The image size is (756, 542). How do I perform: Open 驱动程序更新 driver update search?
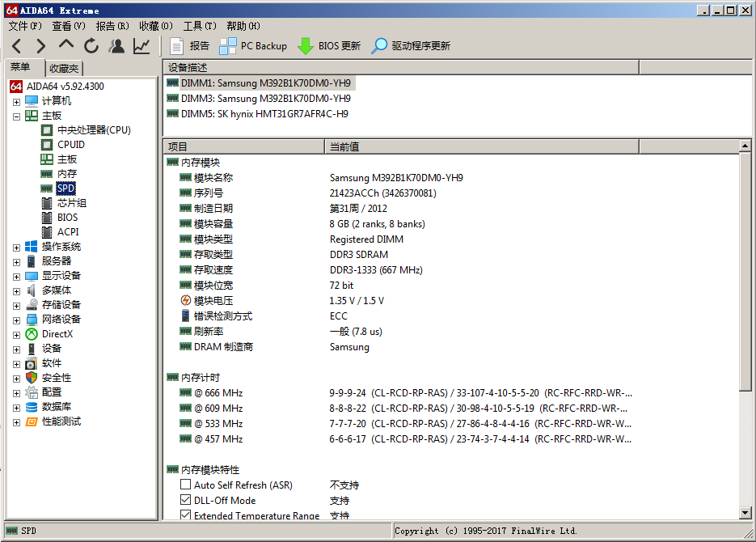click(x=411, y=46)
